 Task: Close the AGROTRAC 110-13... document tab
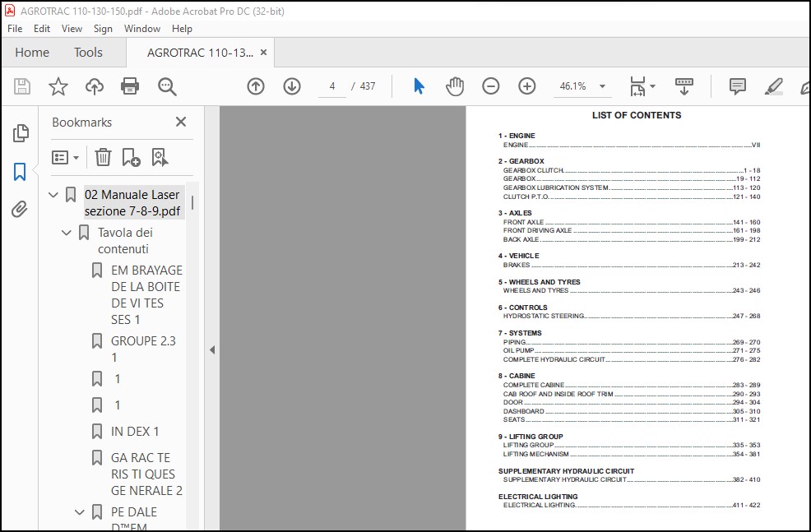(x=263, y=53)
